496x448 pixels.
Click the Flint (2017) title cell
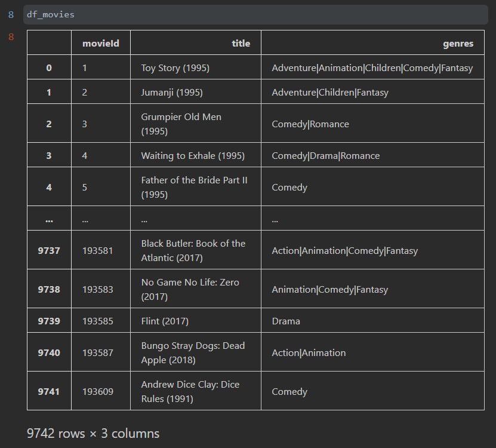(x=196, y=320)
